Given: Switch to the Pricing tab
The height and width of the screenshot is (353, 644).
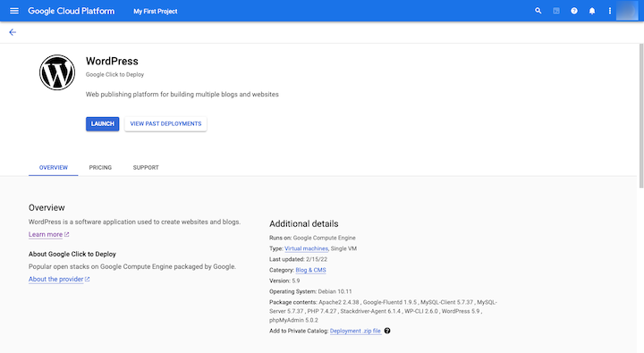Looking at the screenshot, I should pyautogui.click(x=100, y=167).
